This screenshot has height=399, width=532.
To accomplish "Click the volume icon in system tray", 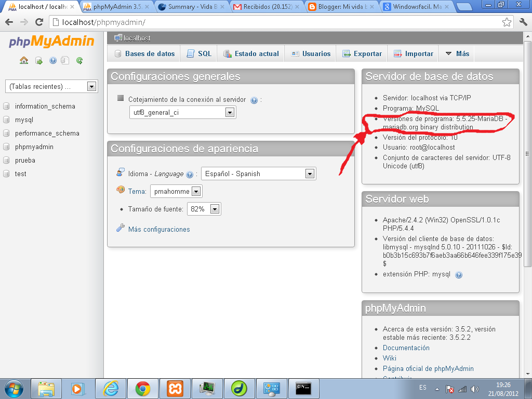I will coord(475,389).
